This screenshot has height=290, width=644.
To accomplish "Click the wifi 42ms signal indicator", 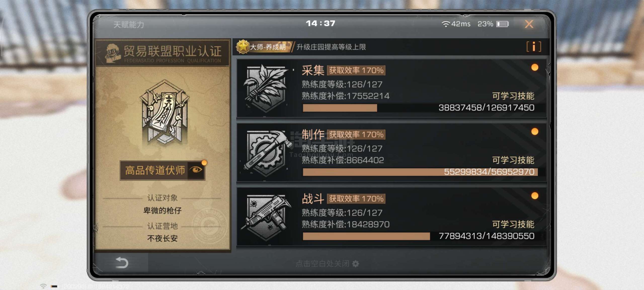I will click(x=456, y=24).
